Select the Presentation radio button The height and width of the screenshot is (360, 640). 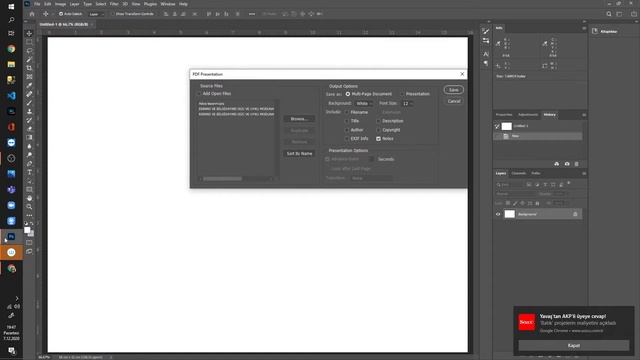pyautogui.click(x=402, y=94)
